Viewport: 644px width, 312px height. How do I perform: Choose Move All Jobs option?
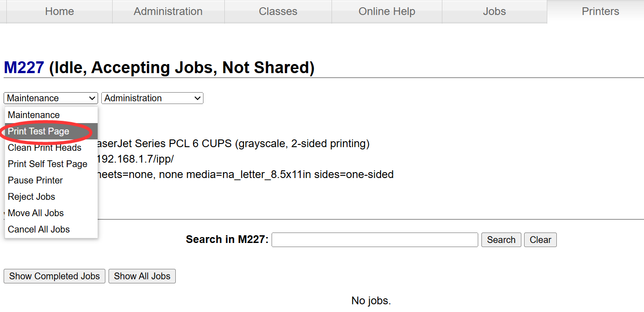[x=51, y=213]
